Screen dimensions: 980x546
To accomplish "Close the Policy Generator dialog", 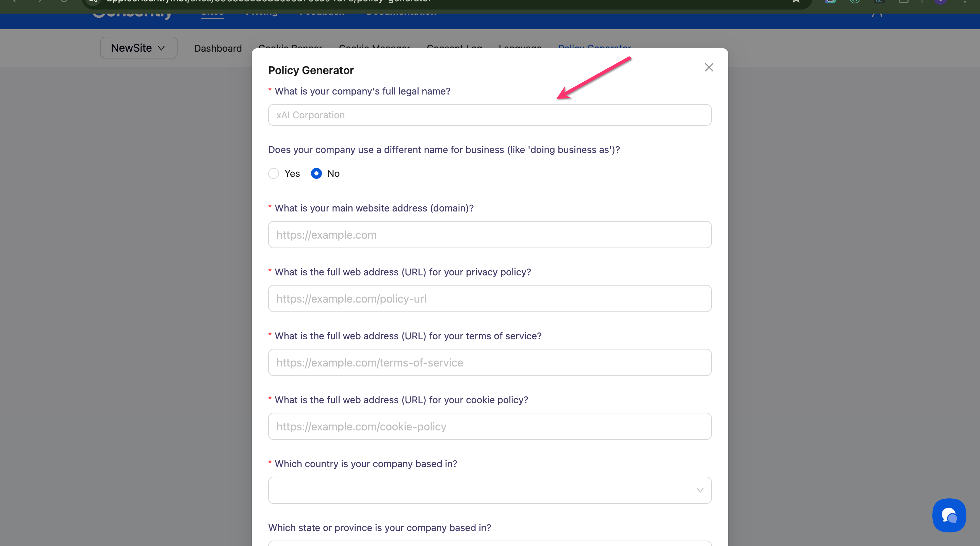I will click(708, 68).
